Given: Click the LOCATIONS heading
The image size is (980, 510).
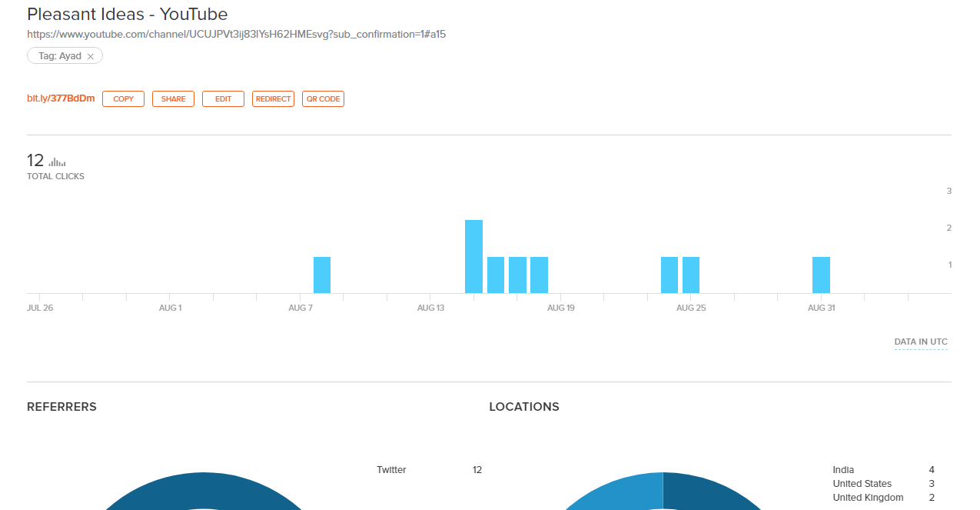Looking at the screenshot, I should [524, 407].
